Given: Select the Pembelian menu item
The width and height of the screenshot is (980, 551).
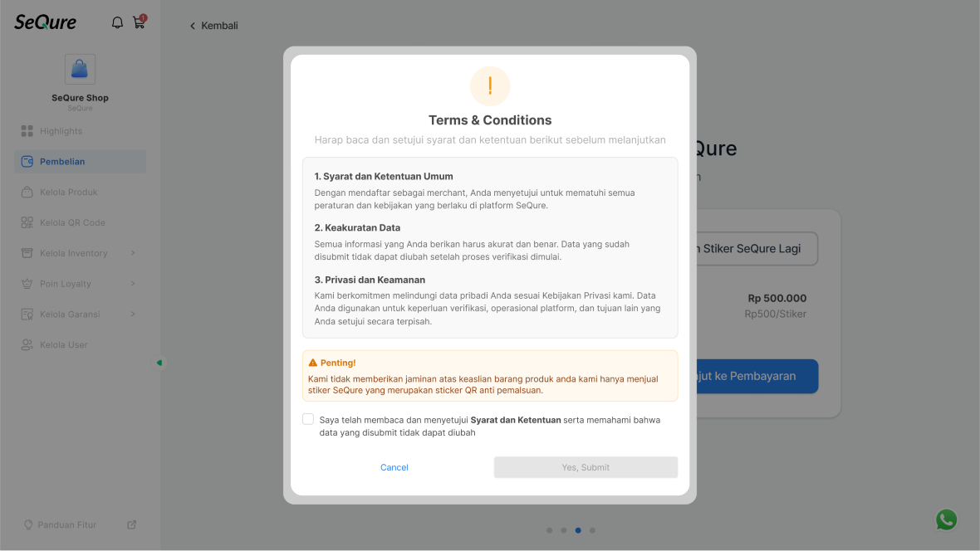Looking at the screenshot, I should 80,161.
